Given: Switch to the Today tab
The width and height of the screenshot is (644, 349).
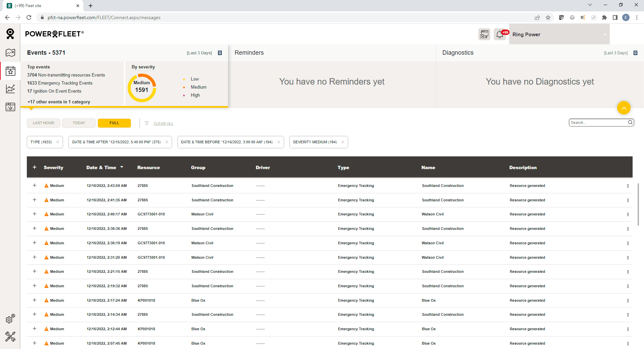Looking at the screenshot, I should (79, 123).
